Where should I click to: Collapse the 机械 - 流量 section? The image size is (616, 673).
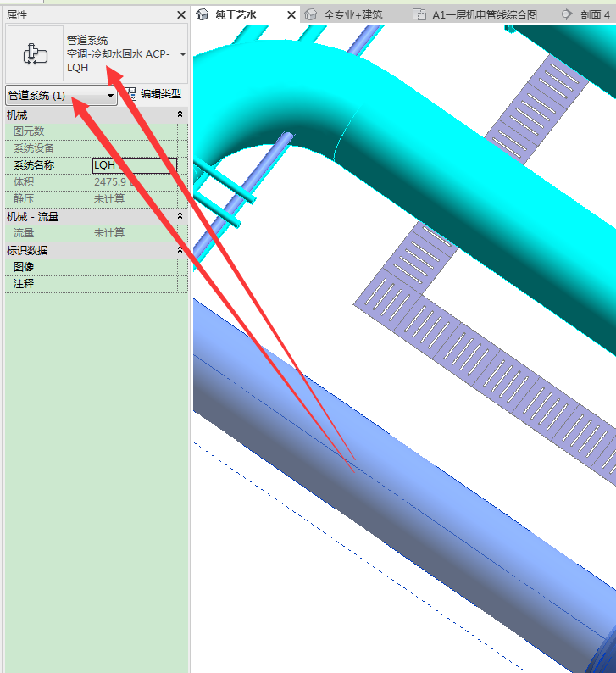[x=180, y=215]
